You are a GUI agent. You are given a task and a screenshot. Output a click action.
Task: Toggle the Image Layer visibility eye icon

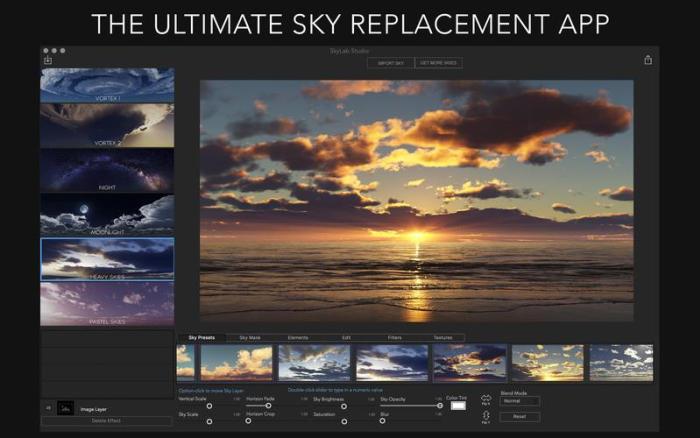click(48, 408)
